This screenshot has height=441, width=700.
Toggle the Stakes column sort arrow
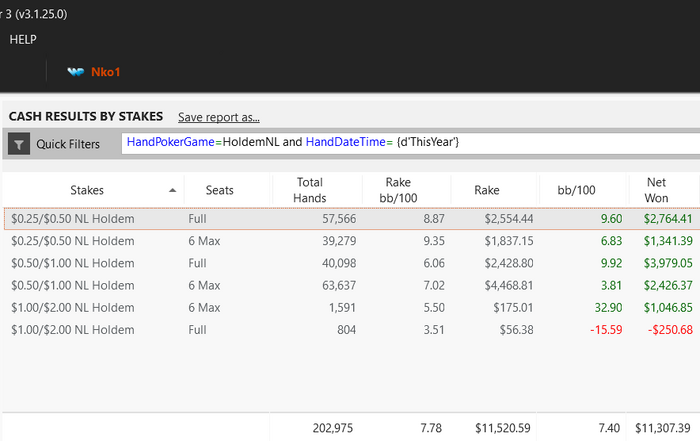coord(172,190)
